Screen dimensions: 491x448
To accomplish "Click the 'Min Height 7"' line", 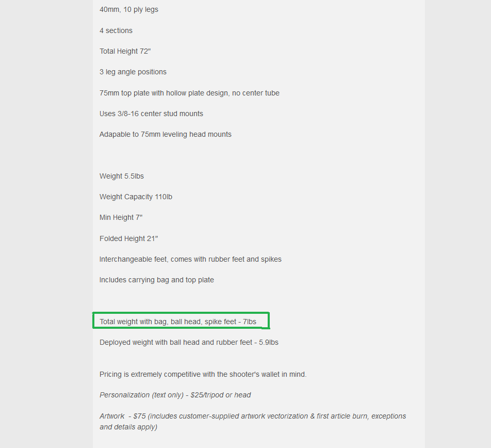I will 121,217.
